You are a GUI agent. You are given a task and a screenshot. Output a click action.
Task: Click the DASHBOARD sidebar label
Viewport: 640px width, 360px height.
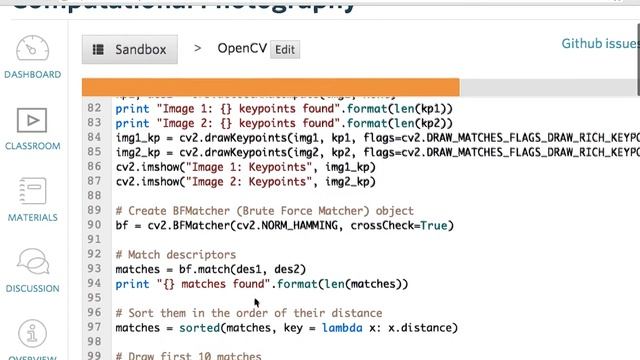click(33, 75)
